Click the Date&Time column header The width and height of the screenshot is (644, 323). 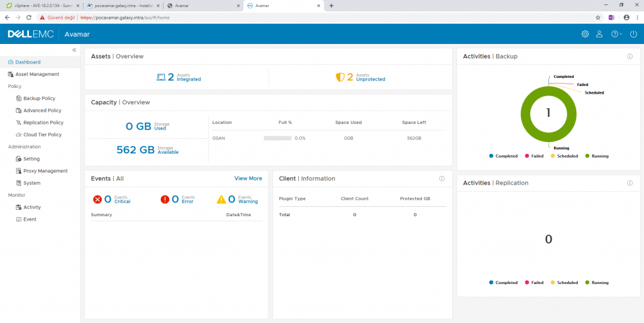coord(238,215)
